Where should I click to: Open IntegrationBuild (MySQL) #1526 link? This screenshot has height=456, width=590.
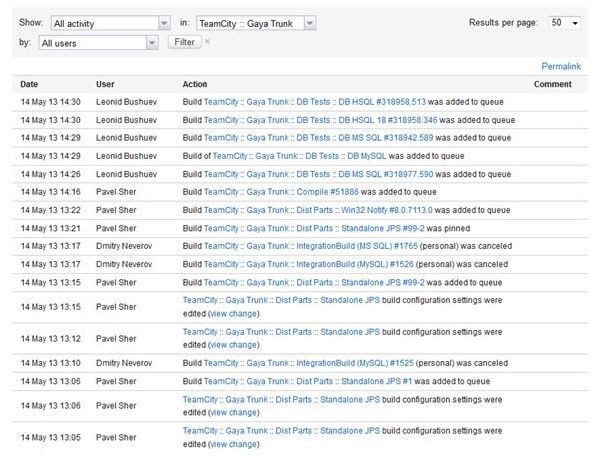pos(355,264)
